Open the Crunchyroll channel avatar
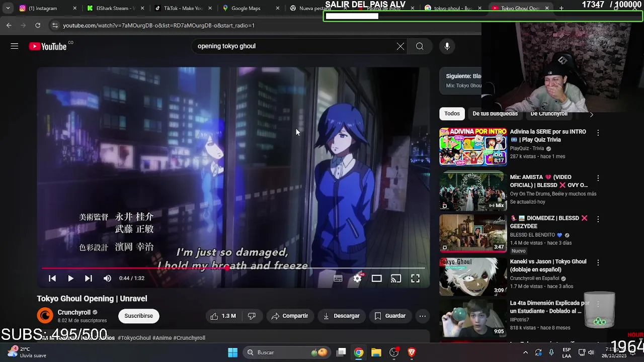644x362 pixels. [x=45, y=316]
